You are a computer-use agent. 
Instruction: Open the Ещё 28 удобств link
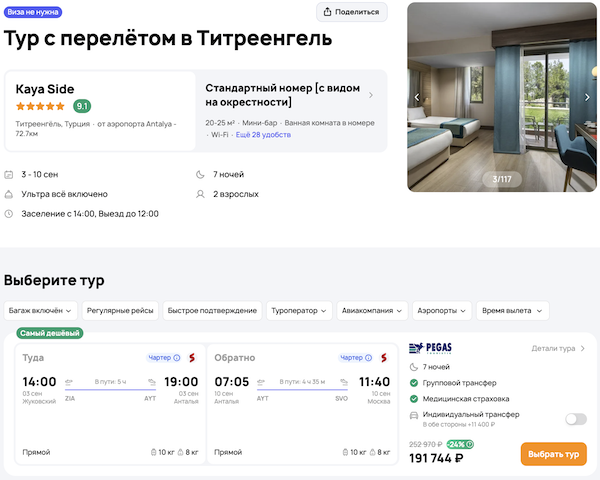263,134
